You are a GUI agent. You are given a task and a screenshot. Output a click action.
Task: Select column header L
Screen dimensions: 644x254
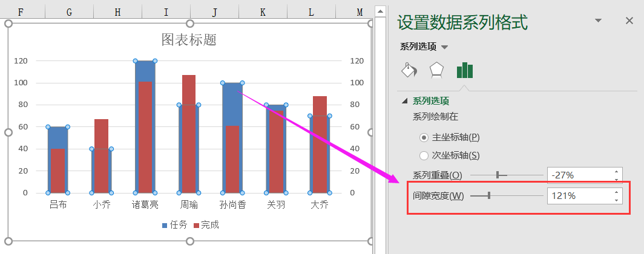[311, 12]
